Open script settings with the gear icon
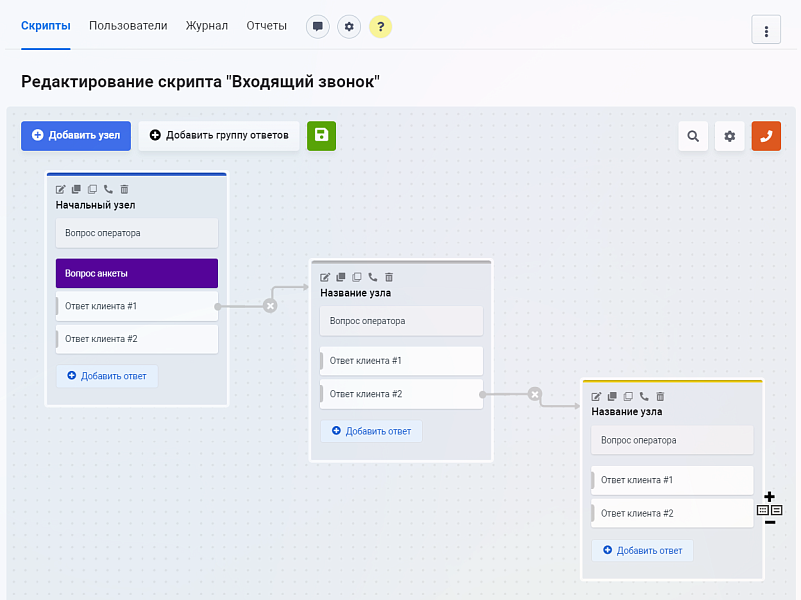Screen dimensions: 801x600 pos(729,136)
